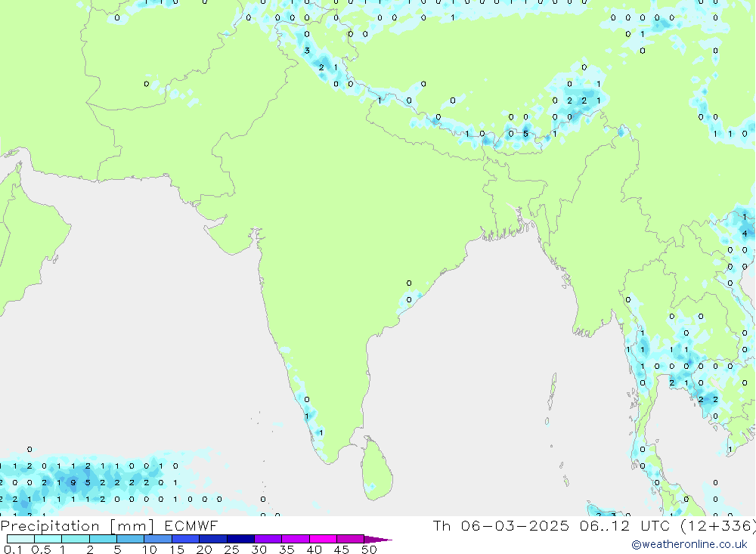
Task: Click the legend label '45'
Action: (342, 549)
